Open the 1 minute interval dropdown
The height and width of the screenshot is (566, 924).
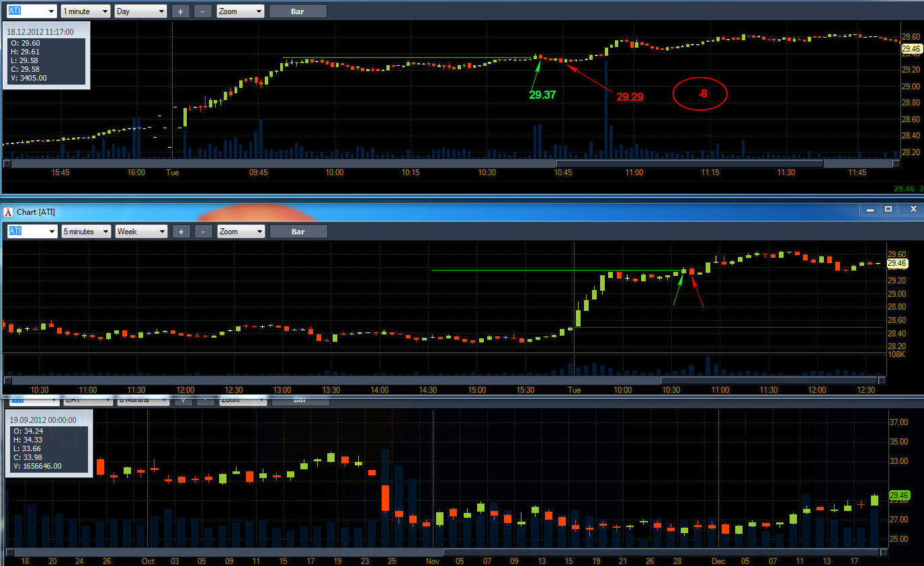(x=85, y=11)
